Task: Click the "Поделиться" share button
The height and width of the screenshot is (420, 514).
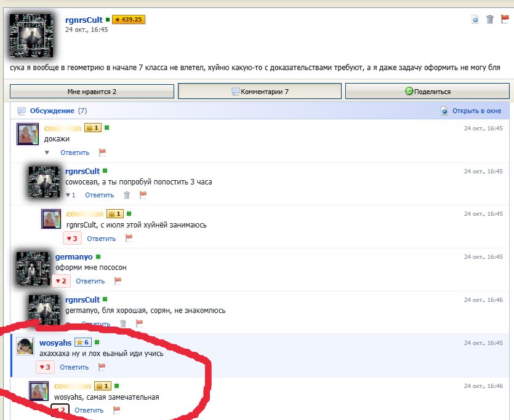Action: [427, 91]
